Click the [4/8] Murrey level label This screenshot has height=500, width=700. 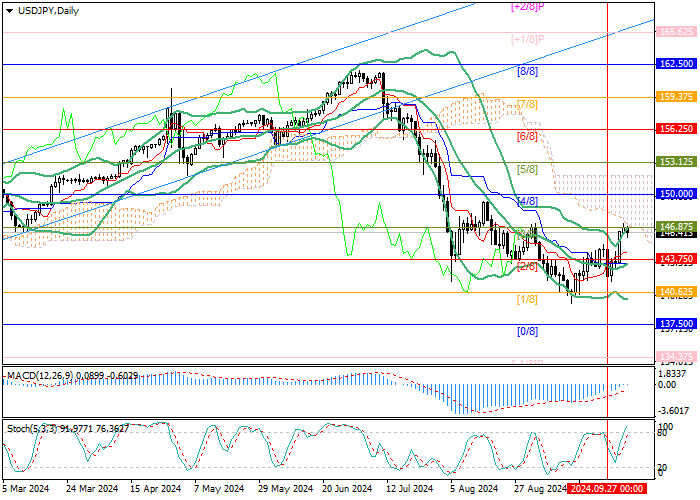click(x=527, y=201)
